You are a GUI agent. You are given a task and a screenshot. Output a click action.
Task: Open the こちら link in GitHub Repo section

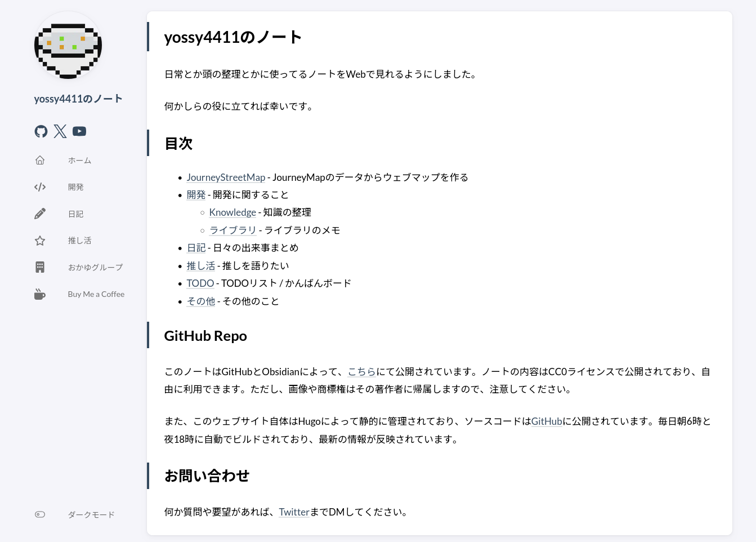(361, 372)
